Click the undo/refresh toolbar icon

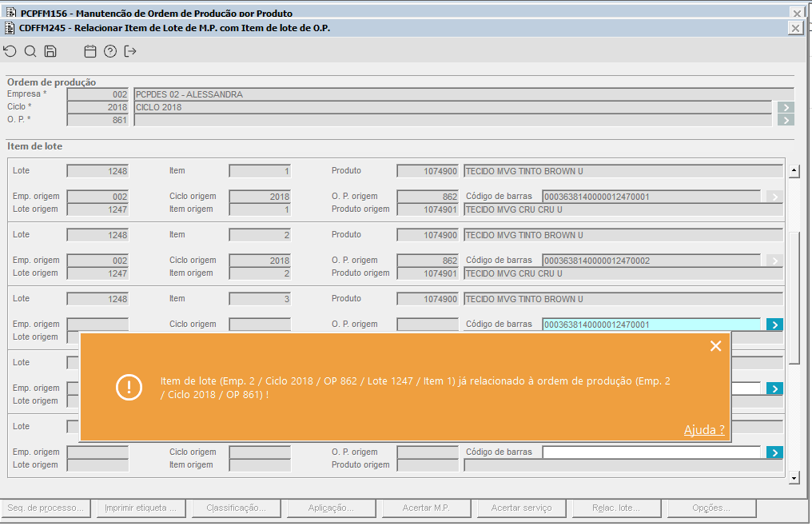[10, 51]
